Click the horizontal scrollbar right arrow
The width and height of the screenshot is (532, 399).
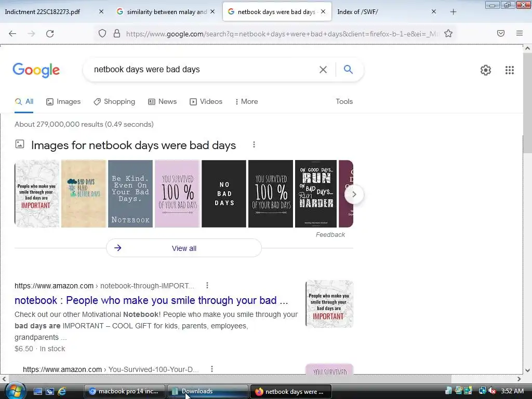tap(519, 379)
